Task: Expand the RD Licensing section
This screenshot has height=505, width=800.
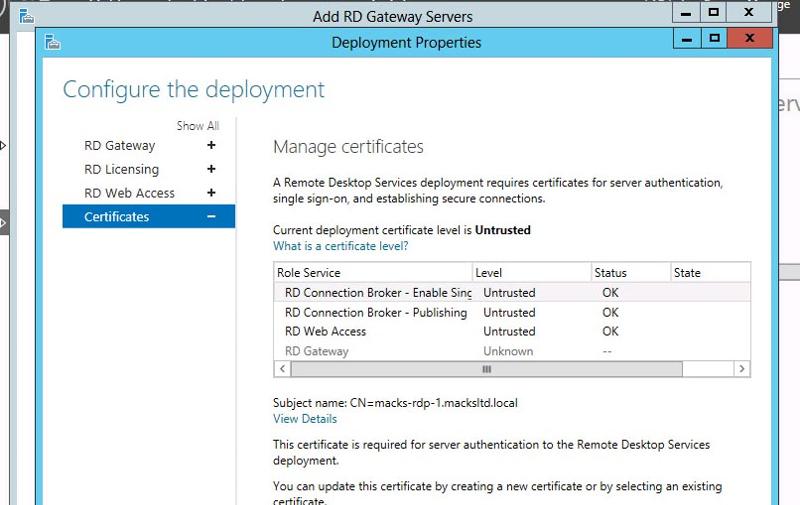Action: pos(211,169)
